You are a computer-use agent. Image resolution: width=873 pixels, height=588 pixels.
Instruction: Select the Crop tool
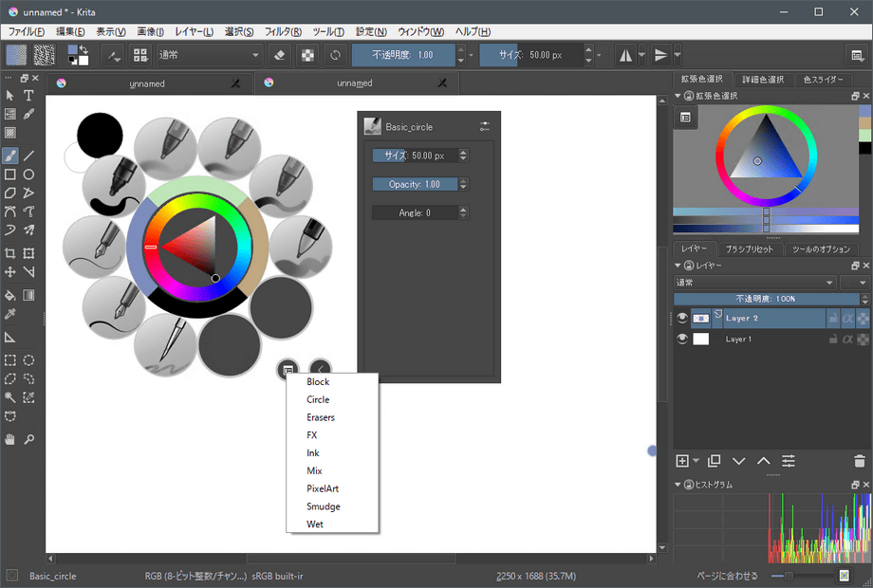[9, 253]
